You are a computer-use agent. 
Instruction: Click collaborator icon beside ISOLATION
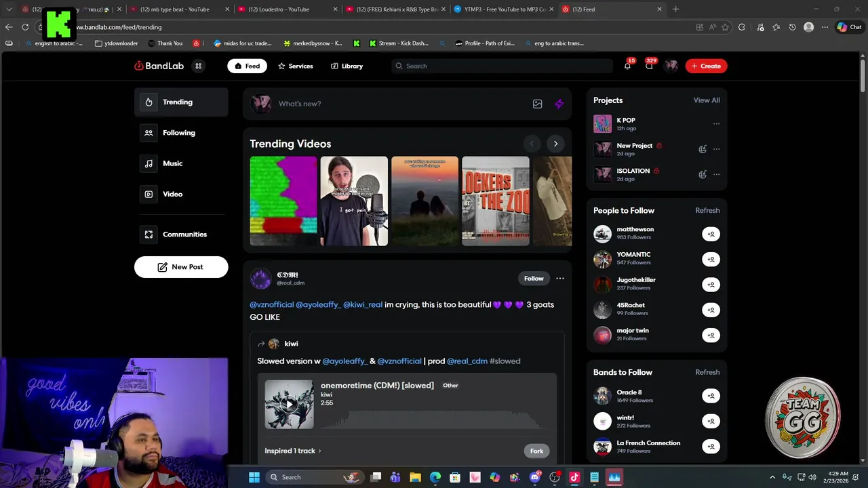tap(703, 174)
